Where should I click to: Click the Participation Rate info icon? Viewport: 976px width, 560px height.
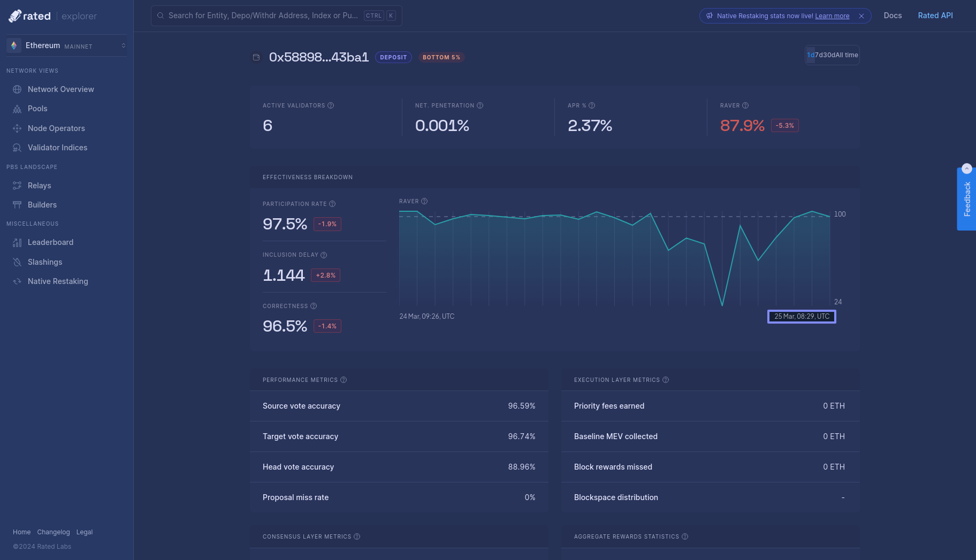(332, 204)
